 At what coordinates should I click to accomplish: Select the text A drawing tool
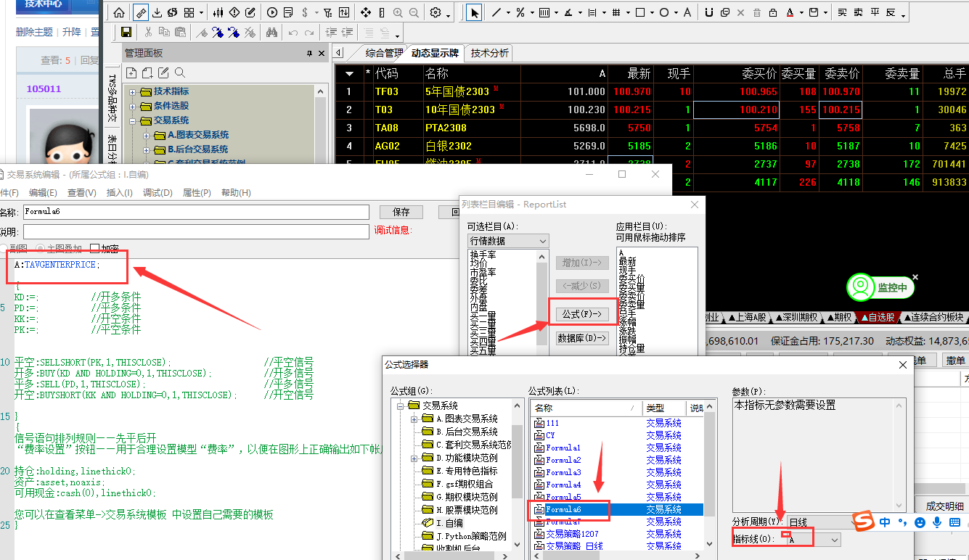pyautogui.click(x=687, y=13)
